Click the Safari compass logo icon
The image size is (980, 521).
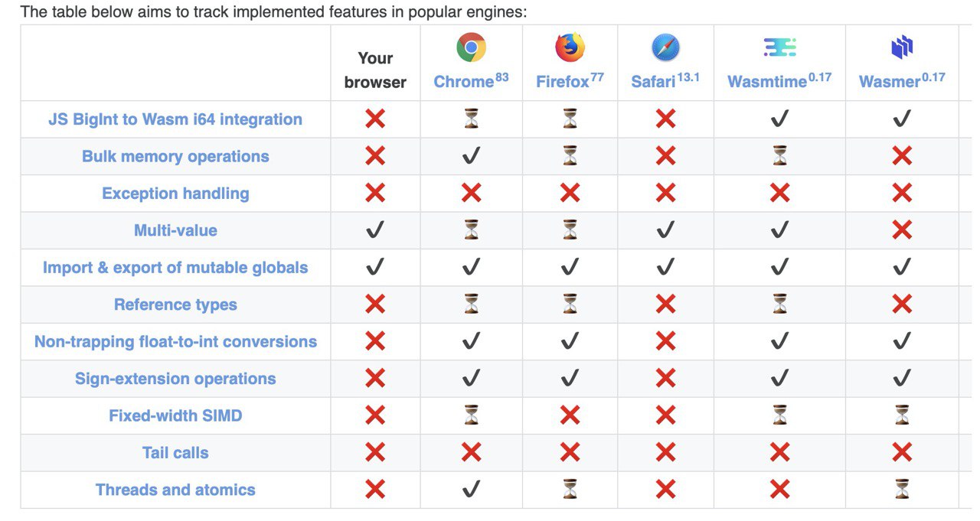(665, 47)
